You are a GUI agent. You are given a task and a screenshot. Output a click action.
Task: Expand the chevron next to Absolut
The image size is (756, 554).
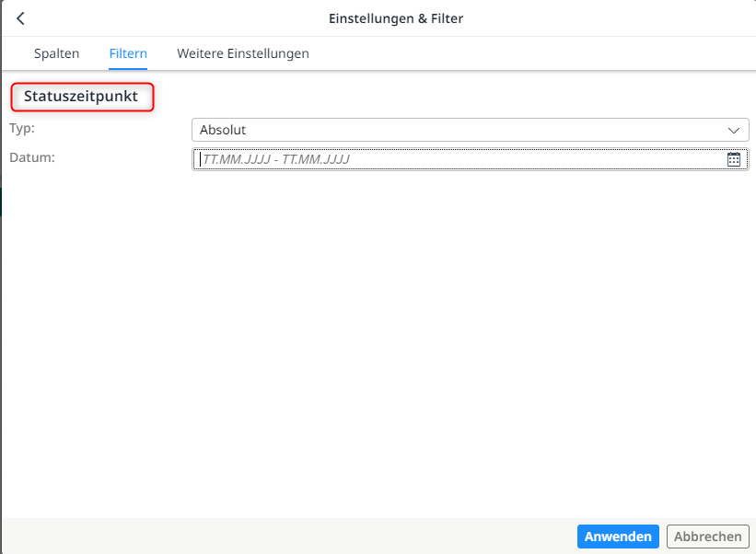point(734,130)
